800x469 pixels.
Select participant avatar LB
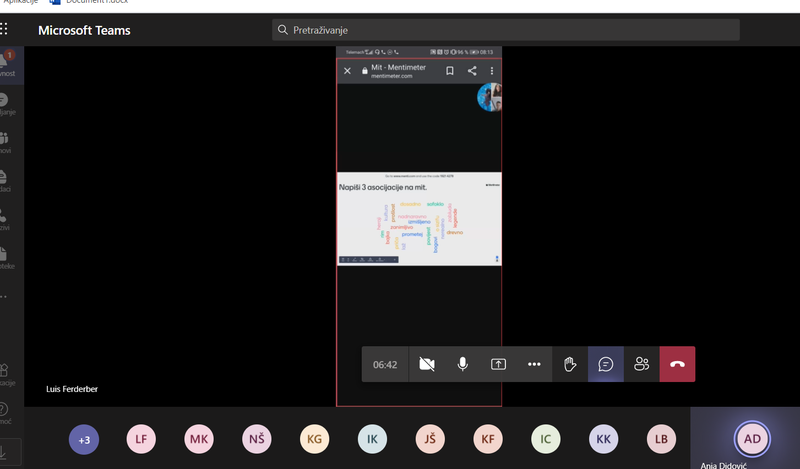pyautogui.click(x=661, y=439)
